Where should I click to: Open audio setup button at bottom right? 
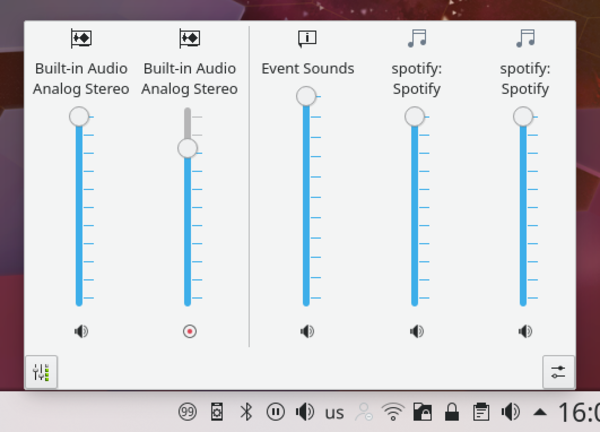coord(558,372)
